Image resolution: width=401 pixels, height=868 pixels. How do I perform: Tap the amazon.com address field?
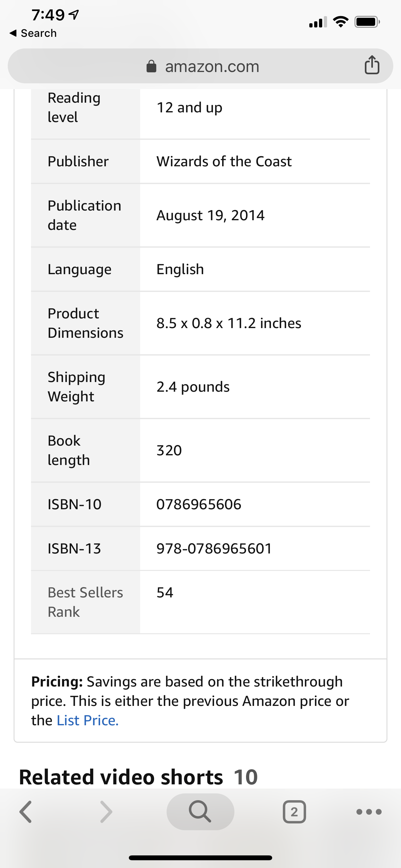pyautogui.click(x=200, y=66)
